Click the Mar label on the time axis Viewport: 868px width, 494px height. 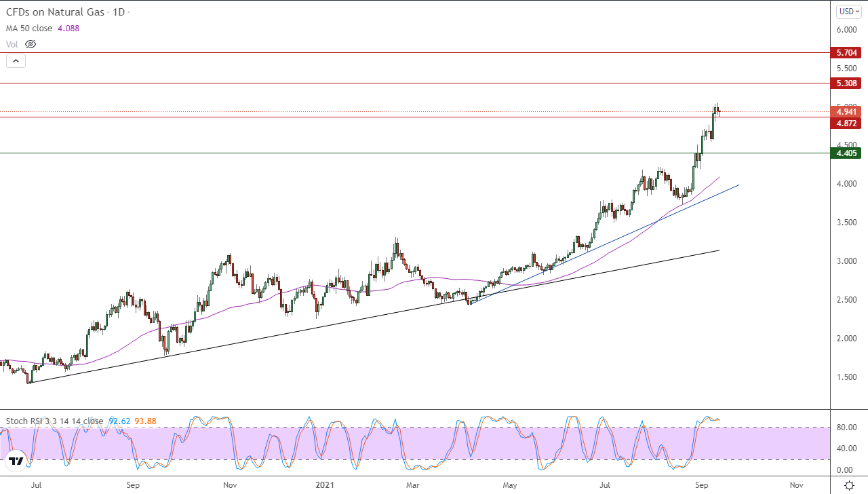pos(412,485)
